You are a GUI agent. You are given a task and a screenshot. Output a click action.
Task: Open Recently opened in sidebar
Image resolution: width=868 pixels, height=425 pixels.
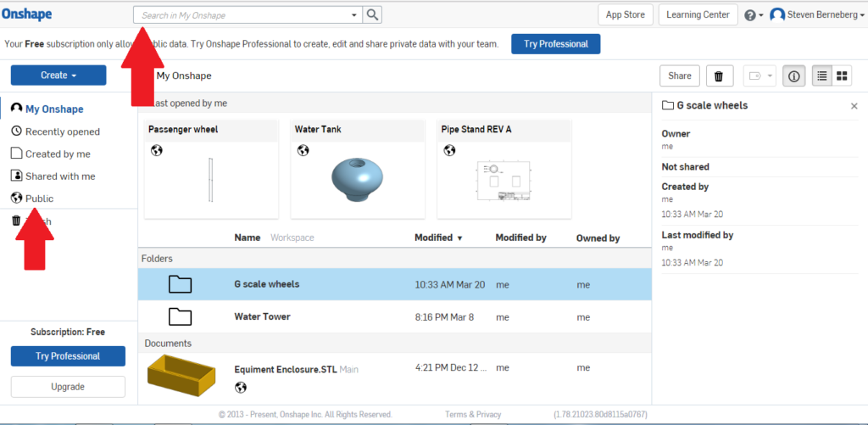(x=62, y=131)
